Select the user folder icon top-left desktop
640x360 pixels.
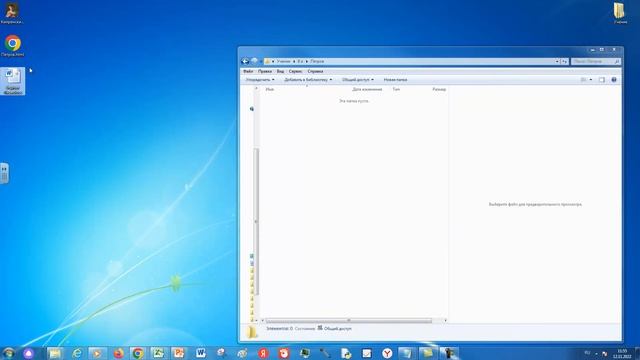(x=12, y=13)
